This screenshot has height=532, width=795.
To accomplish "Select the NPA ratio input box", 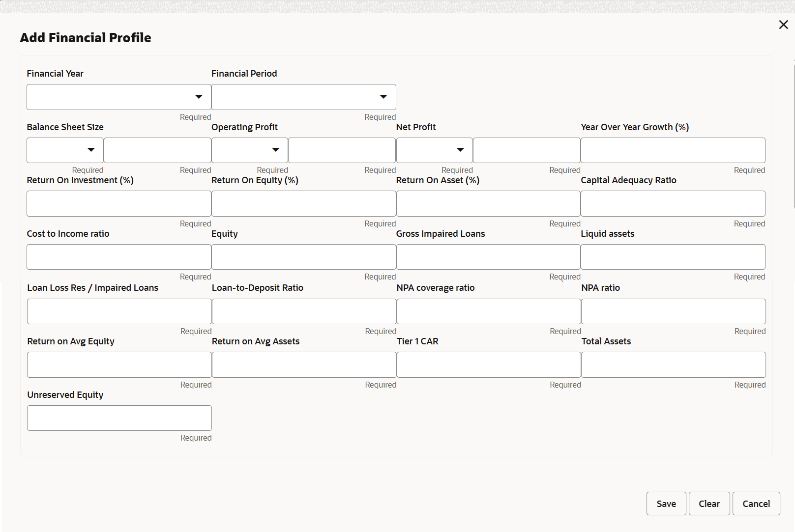I will click(673, 311).
